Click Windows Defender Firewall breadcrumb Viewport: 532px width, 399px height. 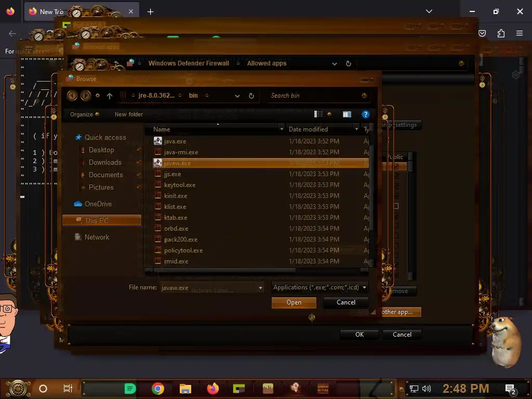pyautogui.click(x=189, y=63)
